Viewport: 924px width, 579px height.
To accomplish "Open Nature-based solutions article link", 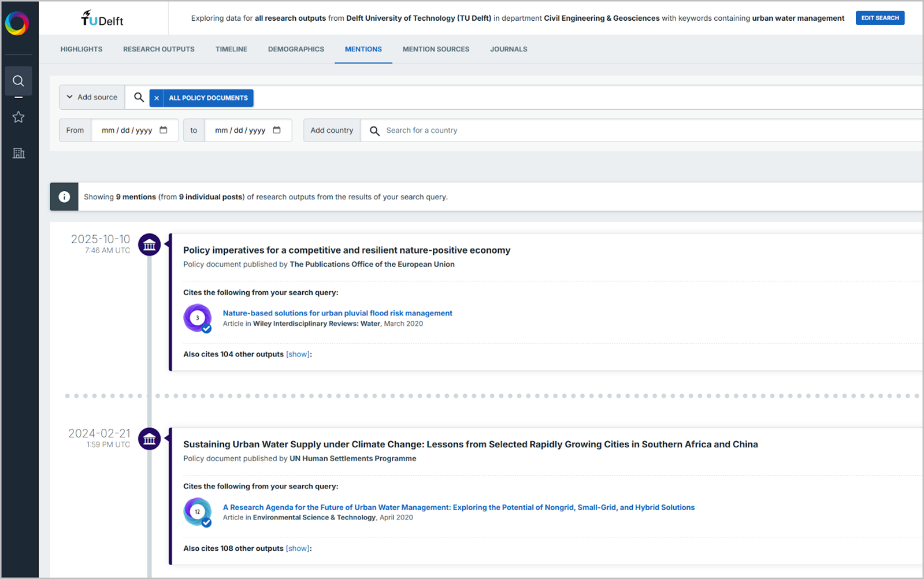I will [337, 313].
